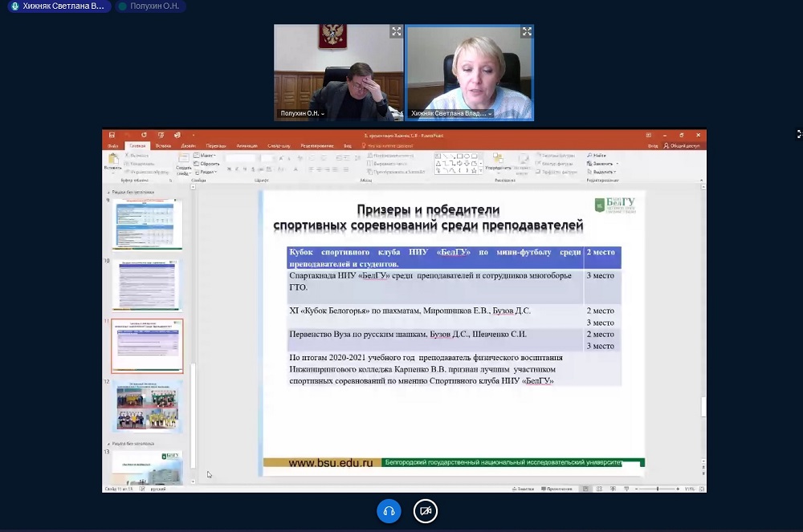Open dropdown next to Хижняк Светлана video label
Viewport: 803px width, 532px height.
coord(490,114)
